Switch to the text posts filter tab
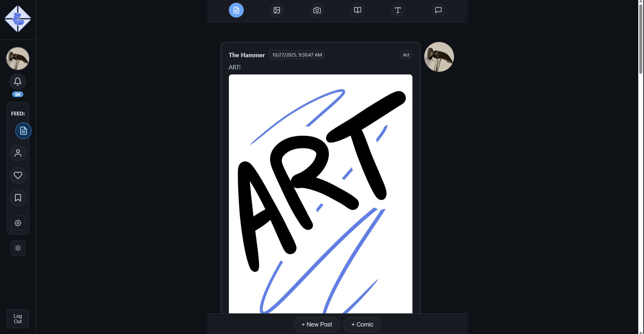 coord(398,10)
